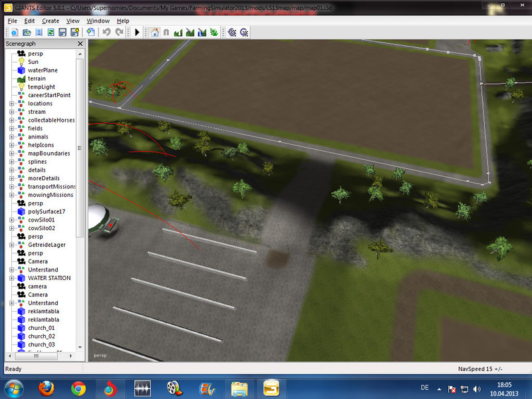This screenshot has width=532, height=399.
Task: Select the terrain node
Action: click(37, 78)
